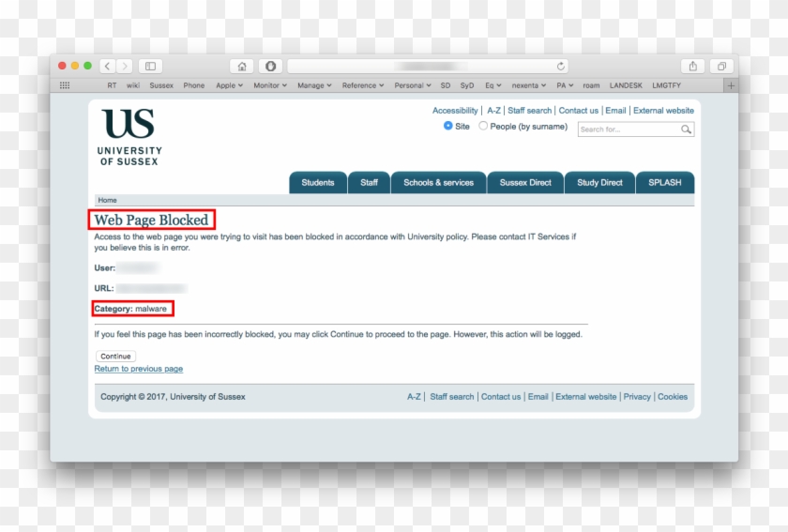Open the Accessibility link in header
Image resolution: width=788 pixels, height=532 pixels.
[455, 111]
